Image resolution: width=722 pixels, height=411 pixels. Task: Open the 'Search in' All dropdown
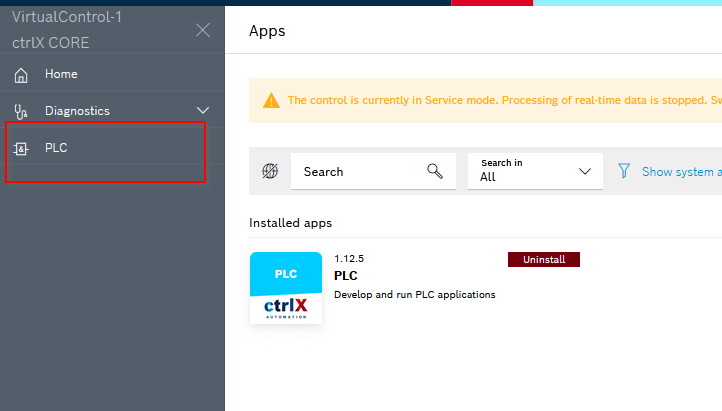pos(535,171)
